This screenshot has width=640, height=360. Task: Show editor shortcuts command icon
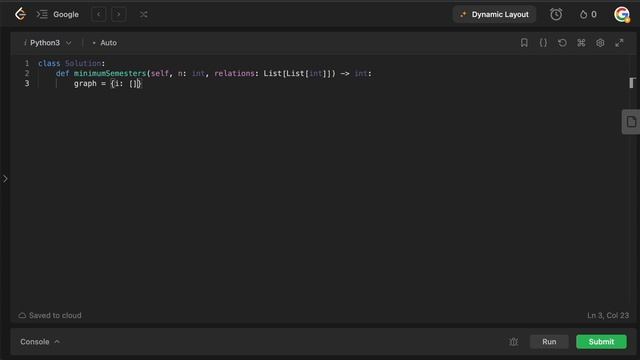click(x=581, y=42)
